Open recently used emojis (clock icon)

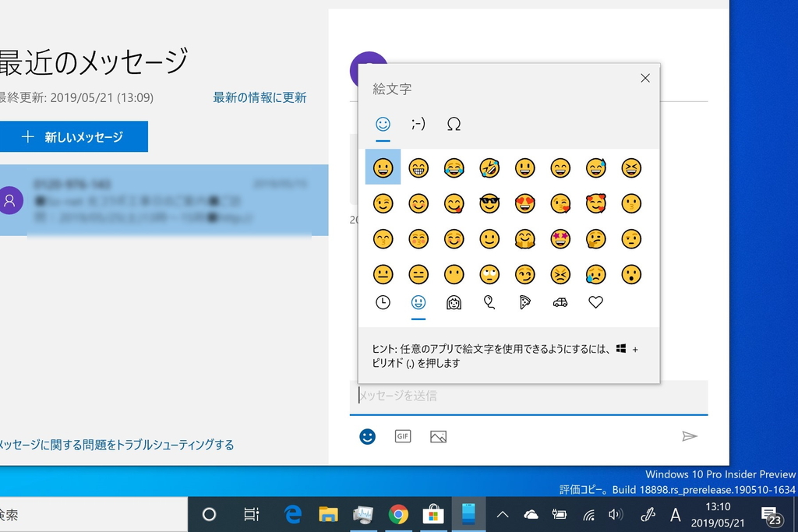coord(383,302)
